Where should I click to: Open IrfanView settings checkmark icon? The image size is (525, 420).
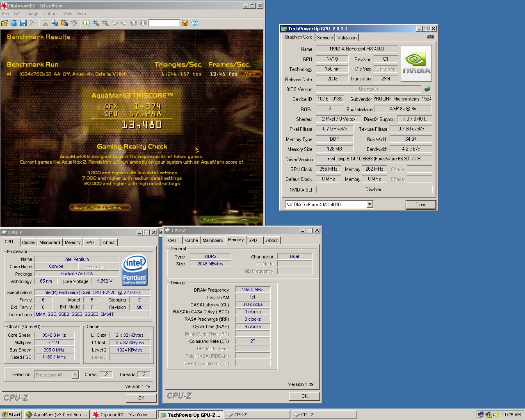point(185,23)
